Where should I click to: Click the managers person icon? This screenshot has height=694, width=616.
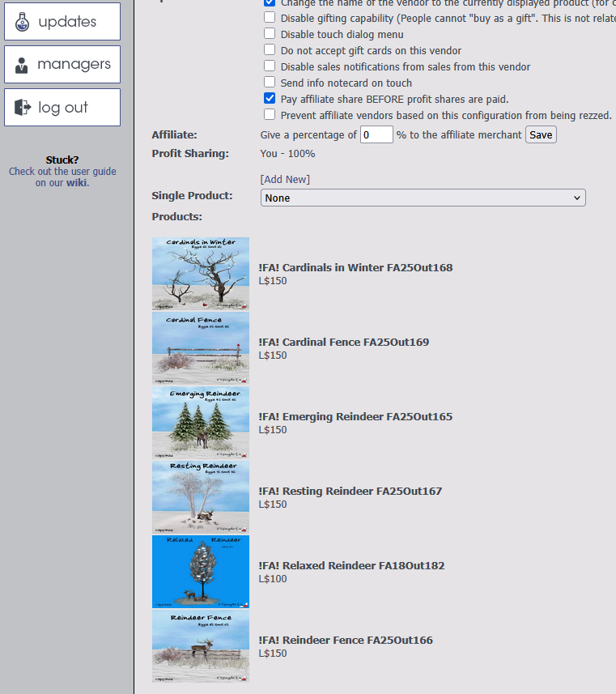coord(22,65)
